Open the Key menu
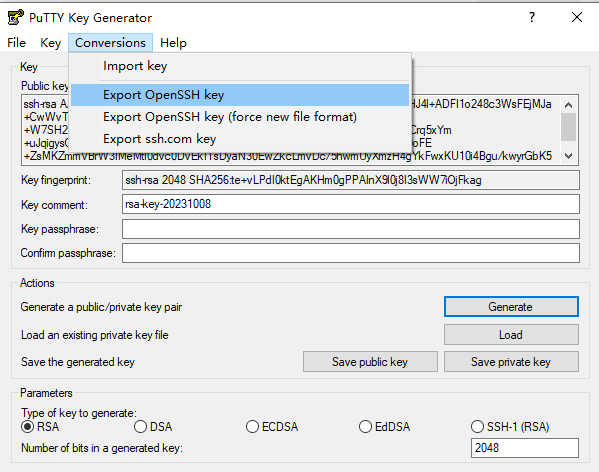 point(50,43)
